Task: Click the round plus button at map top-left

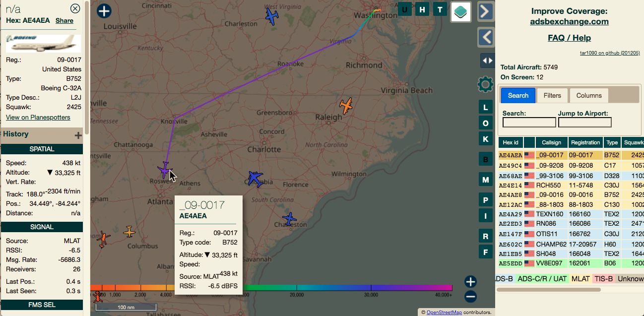Action: 104,11
